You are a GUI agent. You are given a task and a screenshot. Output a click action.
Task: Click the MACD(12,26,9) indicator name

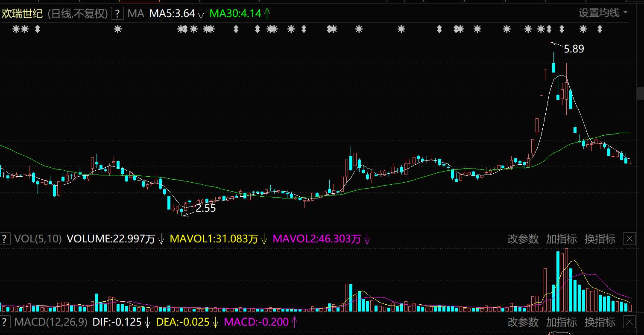(x=51, y=322)
